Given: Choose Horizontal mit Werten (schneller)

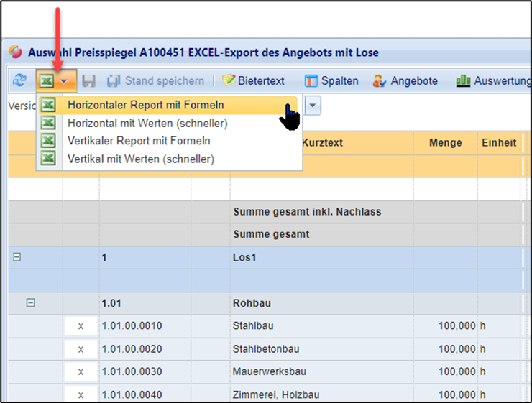Looking at the screenshot, I should [147, 123].
